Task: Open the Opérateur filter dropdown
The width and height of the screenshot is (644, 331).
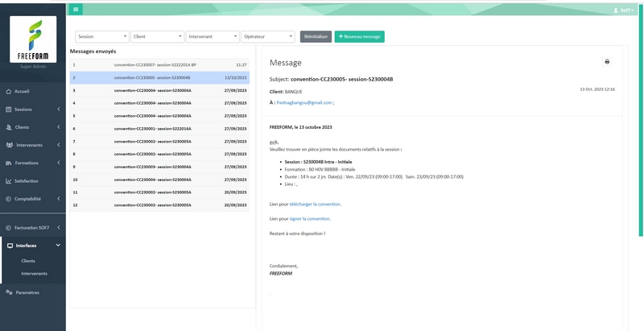Action: pyautogui.click(x=268, y=36)
